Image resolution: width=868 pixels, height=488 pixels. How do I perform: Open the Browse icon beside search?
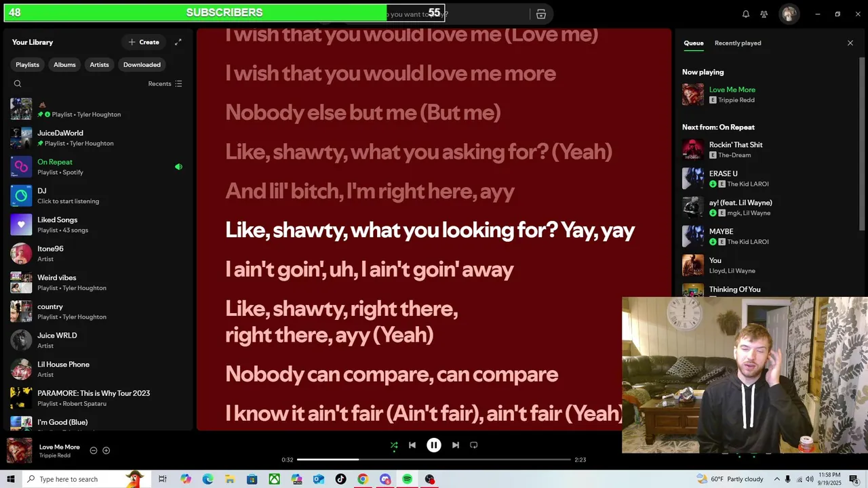tap(541, 14)
